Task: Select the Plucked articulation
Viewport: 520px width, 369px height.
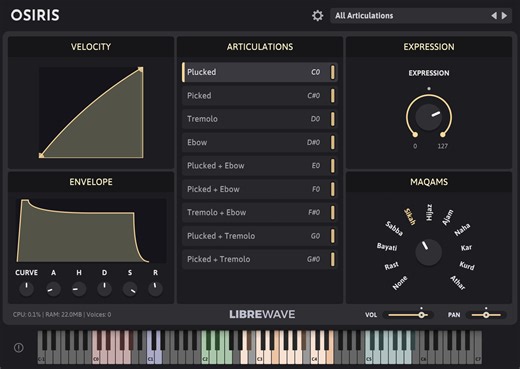Action: pyautogui.click(x=260, y=72)
